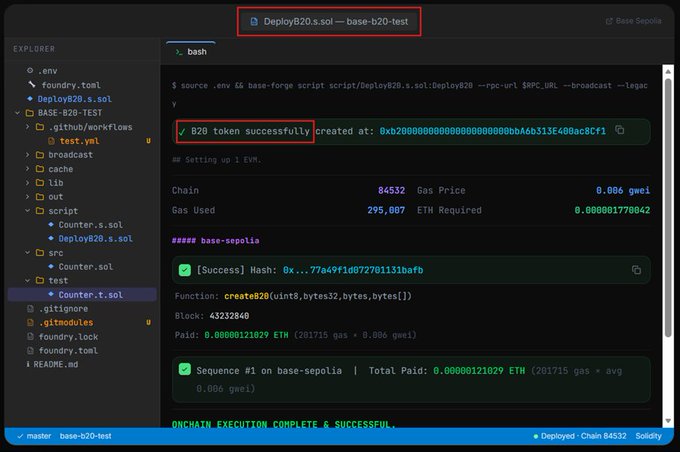Image resolution: width=680 pixels, height=452 pixels.
Task: Click the ETH Required value 0.000001770042
Action: 612,210
